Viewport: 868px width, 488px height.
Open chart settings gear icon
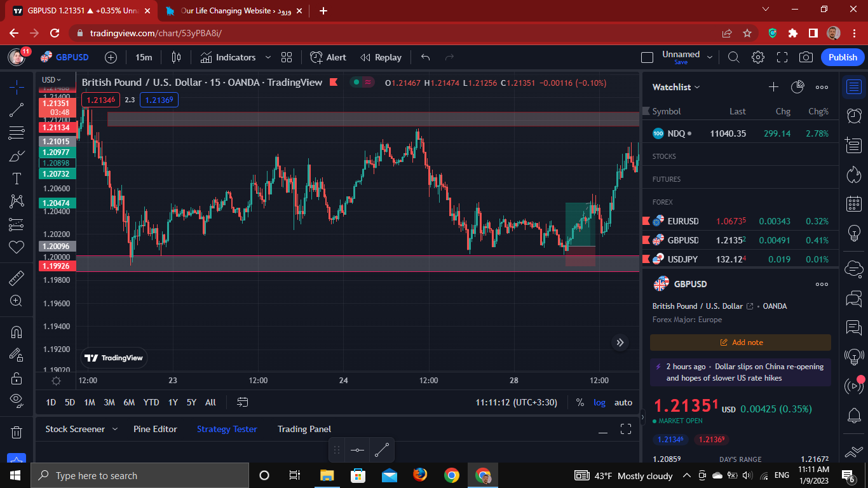pos(757,57)
